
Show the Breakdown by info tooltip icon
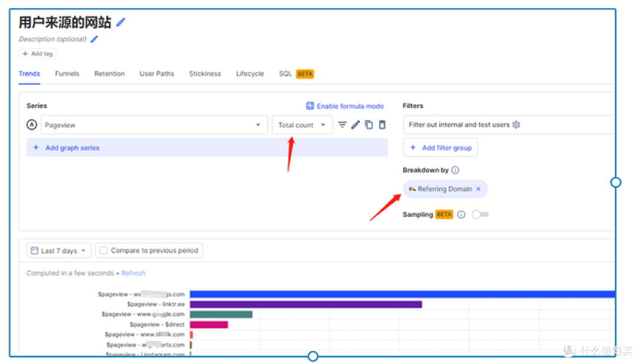[455, 170]
